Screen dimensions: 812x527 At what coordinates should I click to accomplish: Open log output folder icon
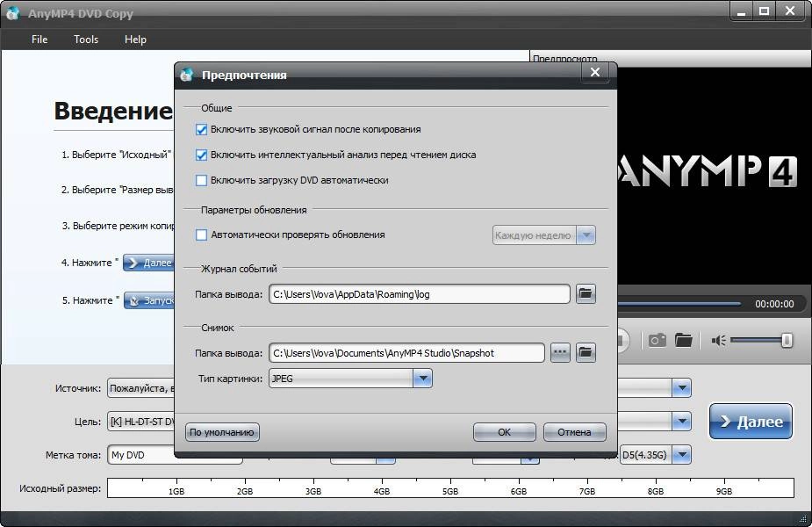tap(586, 294)
